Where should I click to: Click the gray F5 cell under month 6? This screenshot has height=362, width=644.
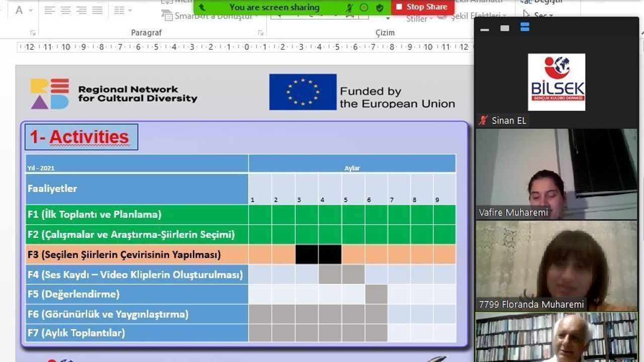[376, 294]
